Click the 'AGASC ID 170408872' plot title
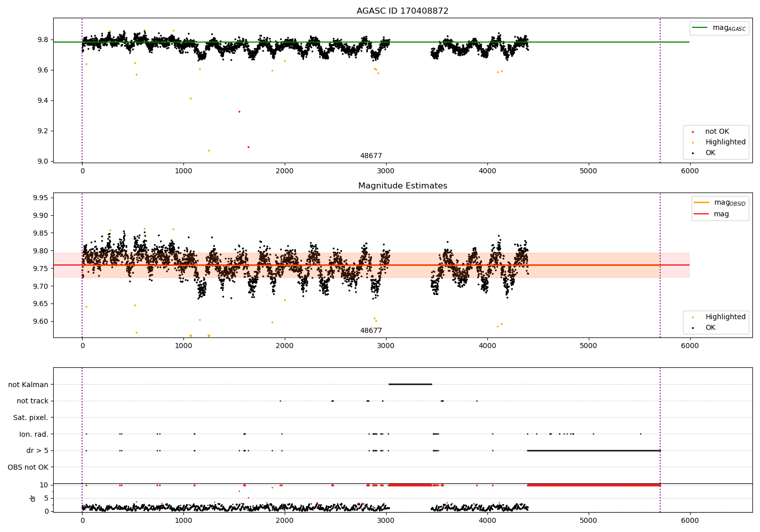Screen dimensions: 760x532 [402, 11]
